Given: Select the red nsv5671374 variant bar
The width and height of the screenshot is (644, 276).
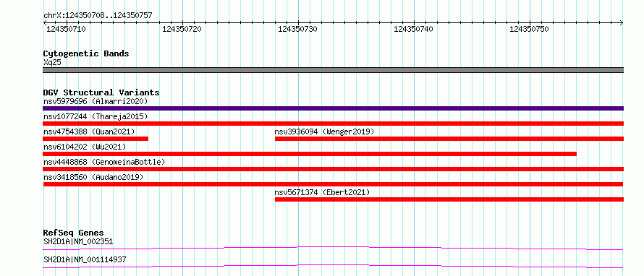Looking at the screenshot, I should point(449,199).
